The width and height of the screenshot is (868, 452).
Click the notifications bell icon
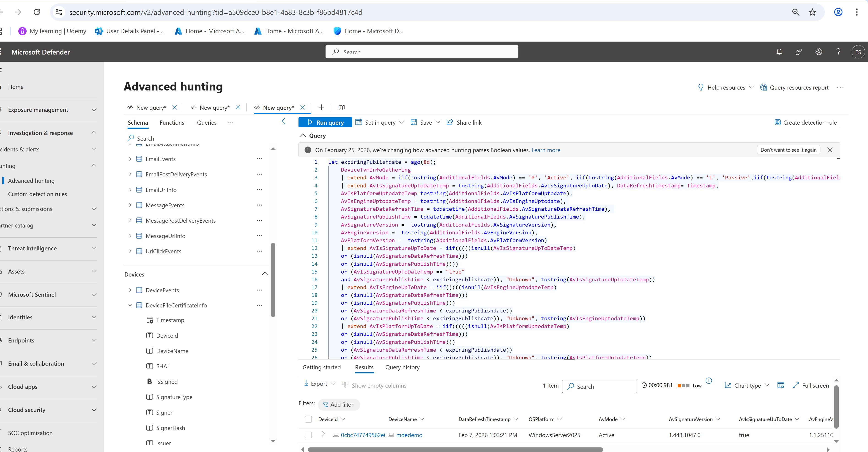(779, 52)
